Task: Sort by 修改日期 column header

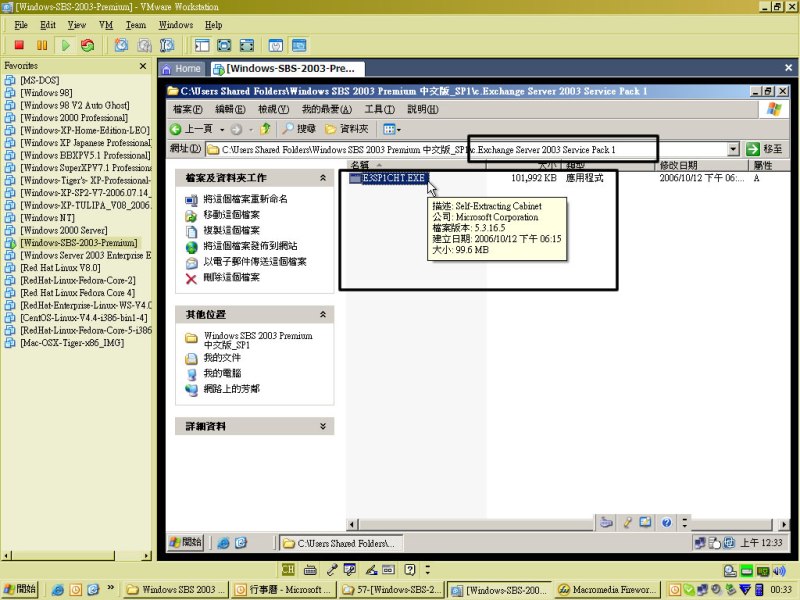Action: pyautogui.click(x=702, y=165)
